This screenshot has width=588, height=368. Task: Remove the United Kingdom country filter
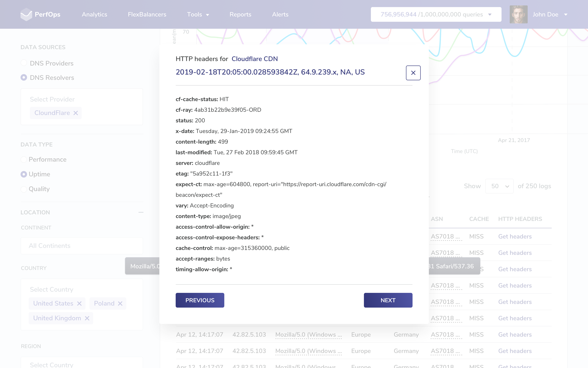[87, 318]
